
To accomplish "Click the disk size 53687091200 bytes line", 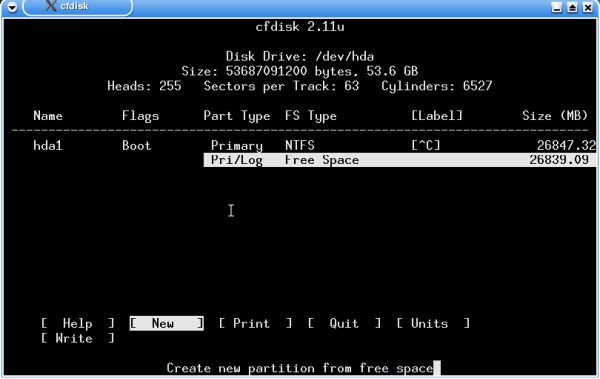I will (300, 71).
